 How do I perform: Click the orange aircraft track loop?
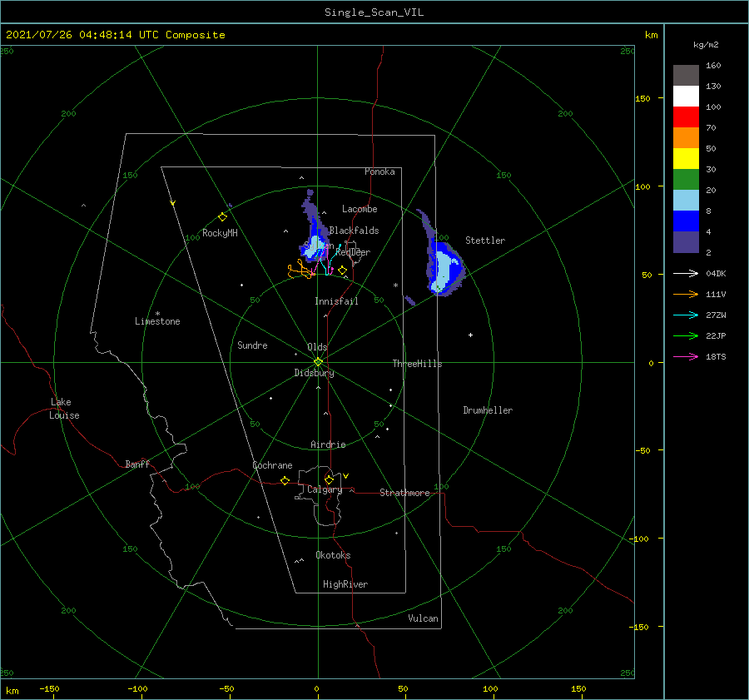(300, 270)
